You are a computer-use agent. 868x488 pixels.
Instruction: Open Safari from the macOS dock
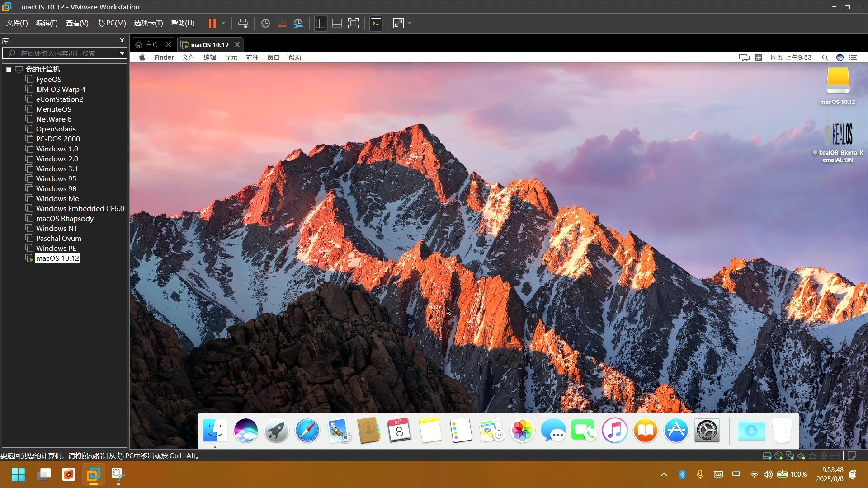pos(307,431)
